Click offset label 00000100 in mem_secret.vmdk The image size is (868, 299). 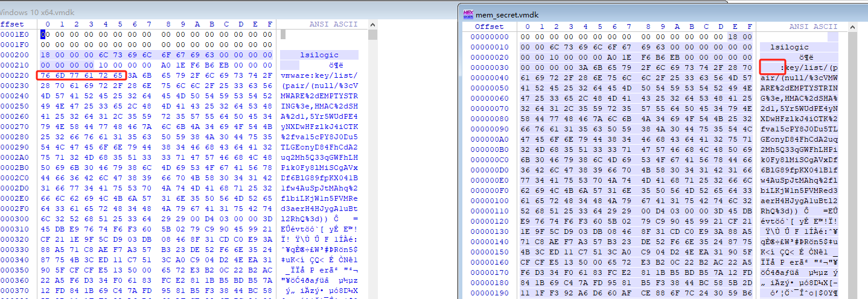click(490, 201)
